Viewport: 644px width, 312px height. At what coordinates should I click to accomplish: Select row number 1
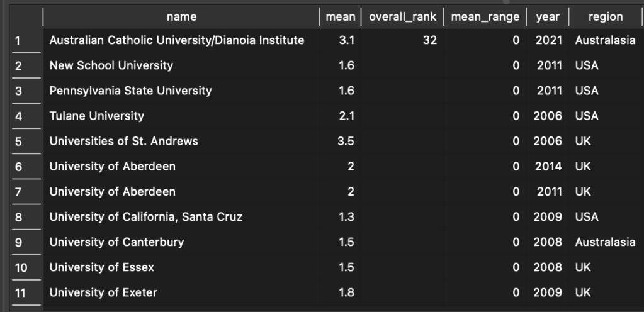(18, 41)
